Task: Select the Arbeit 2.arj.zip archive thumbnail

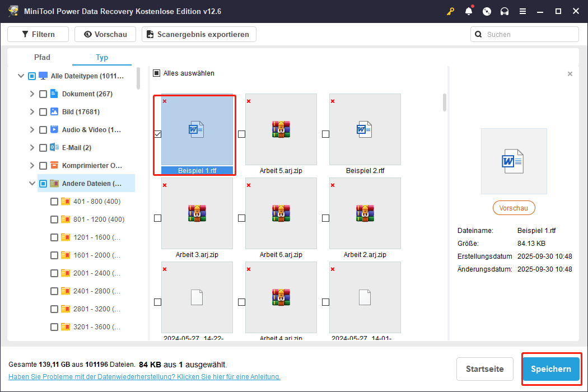Action: [x=365, y=213]
